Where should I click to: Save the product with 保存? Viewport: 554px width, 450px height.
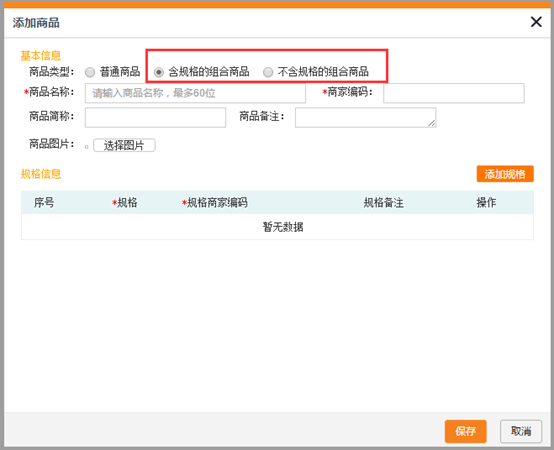click(465, 431)
